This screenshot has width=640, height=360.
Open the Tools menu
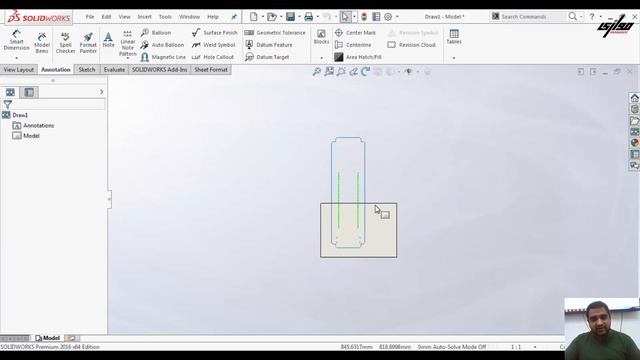(165, 17)
